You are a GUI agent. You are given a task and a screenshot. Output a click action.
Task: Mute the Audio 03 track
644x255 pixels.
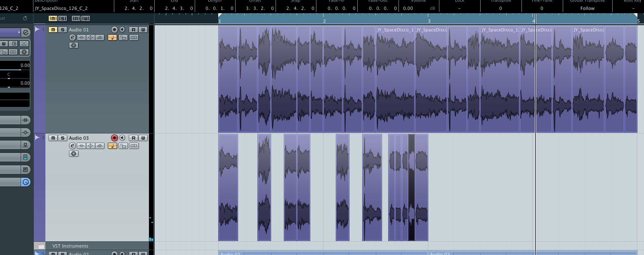pos(53,138)
